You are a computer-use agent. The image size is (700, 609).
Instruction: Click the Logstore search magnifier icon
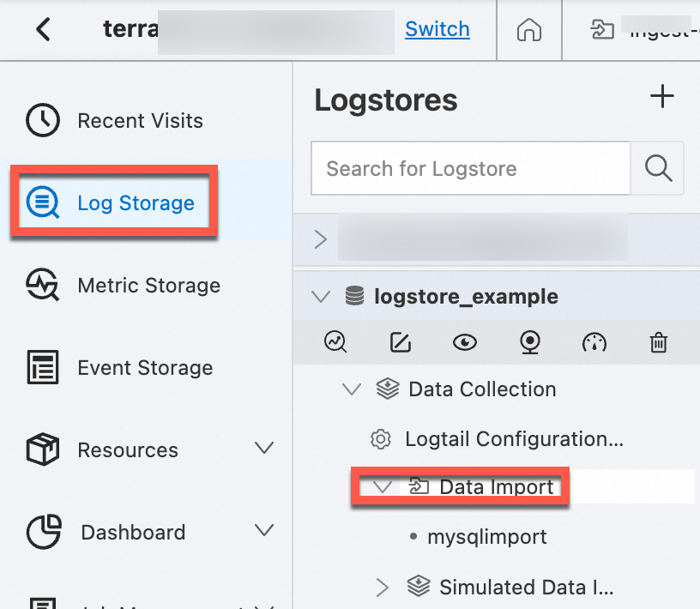(x=658, y=168)
